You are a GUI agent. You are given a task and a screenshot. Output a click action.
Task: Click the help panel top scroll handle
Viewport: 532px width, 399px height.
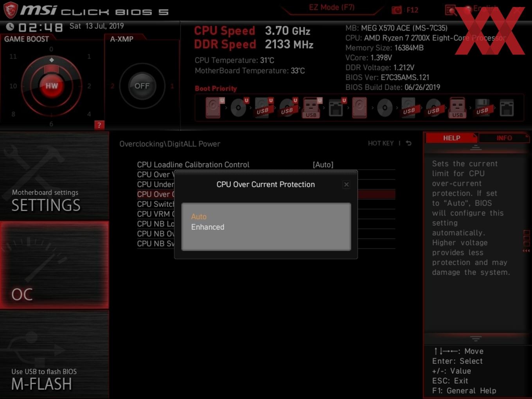pos(476,147)
